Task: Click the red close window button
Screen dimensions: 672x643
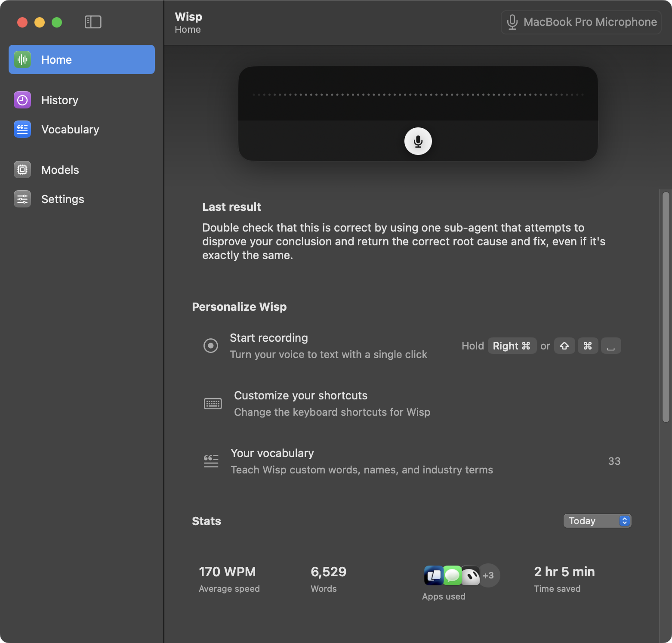Action: tap(22, 22)
